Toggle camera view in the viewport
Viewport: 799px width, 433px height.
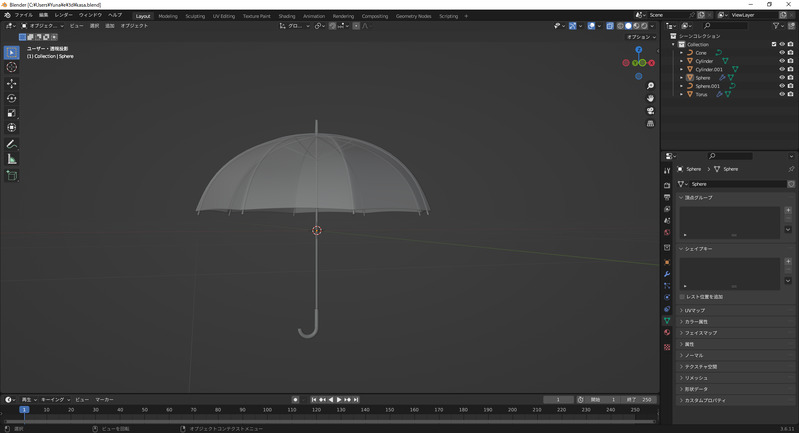[x=650, y=111]
